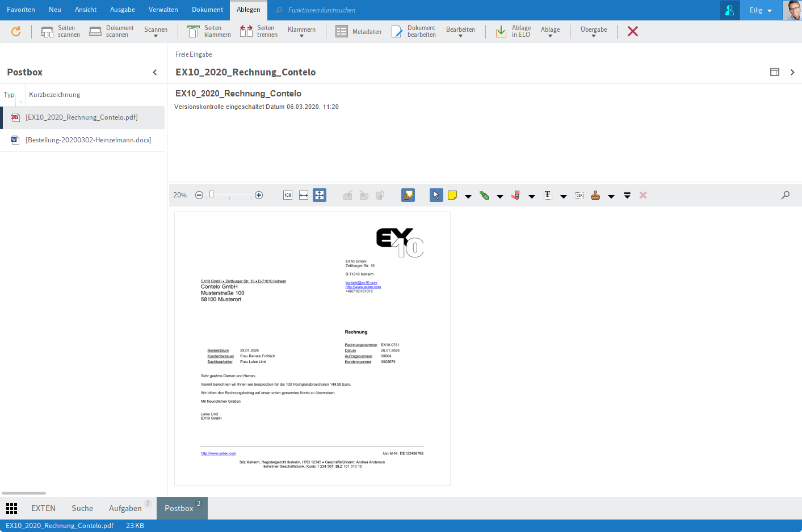The width and height of the screenshot is (802, 532).
Task: Select Bestellung-20200302-Heinzelmann.docx entry
Action: click(88, 140)
